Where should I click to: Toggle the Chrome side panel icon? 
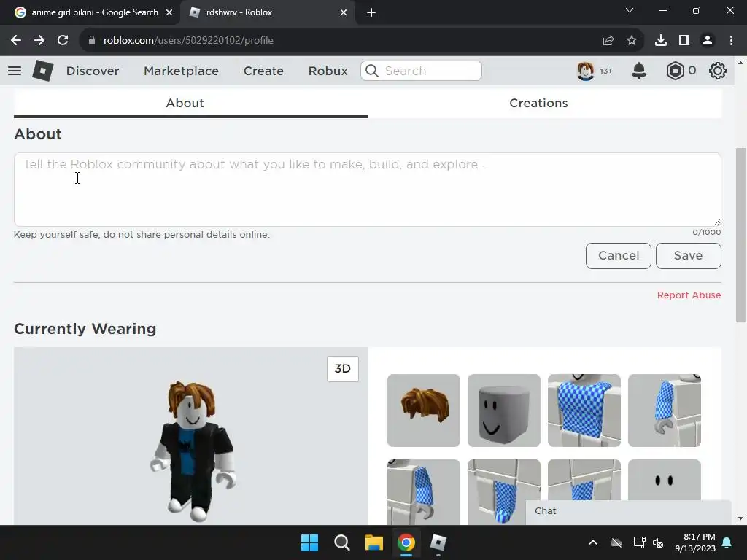click(x=684, y=41)
